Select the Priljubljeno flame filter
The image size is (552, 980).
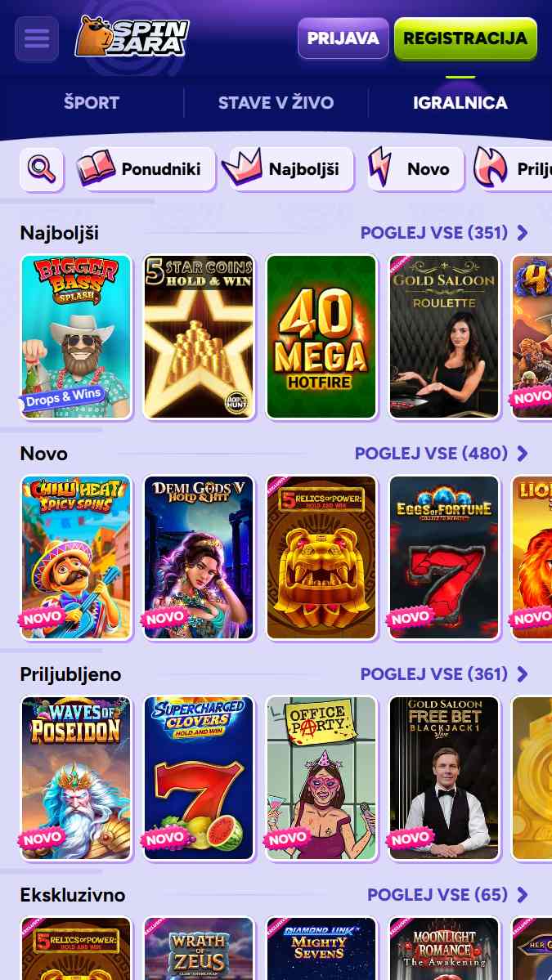[x=512, y=169]
